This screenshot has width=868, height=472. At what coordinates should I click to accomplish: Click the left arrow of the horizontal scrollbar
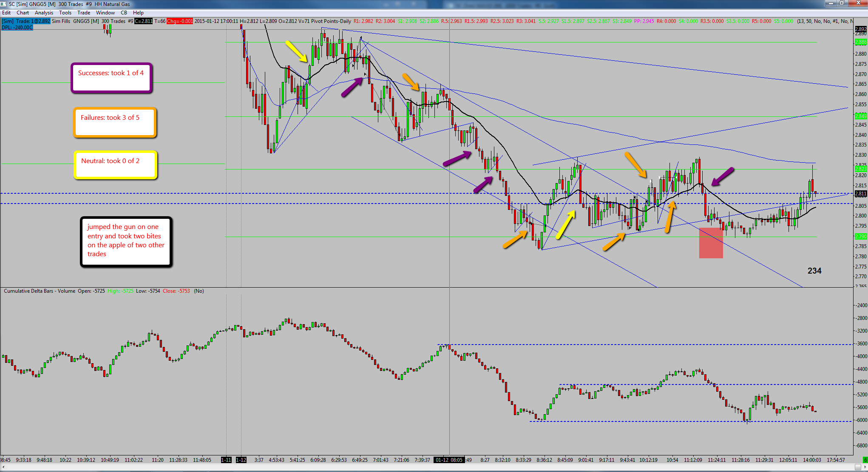(3, 468)
